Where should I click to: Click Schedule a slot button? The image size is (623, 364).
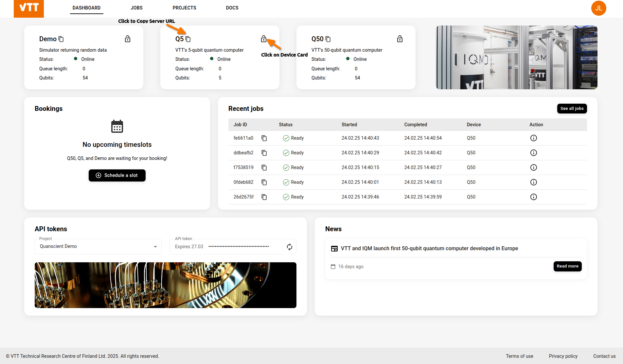[x=117, y=175]
